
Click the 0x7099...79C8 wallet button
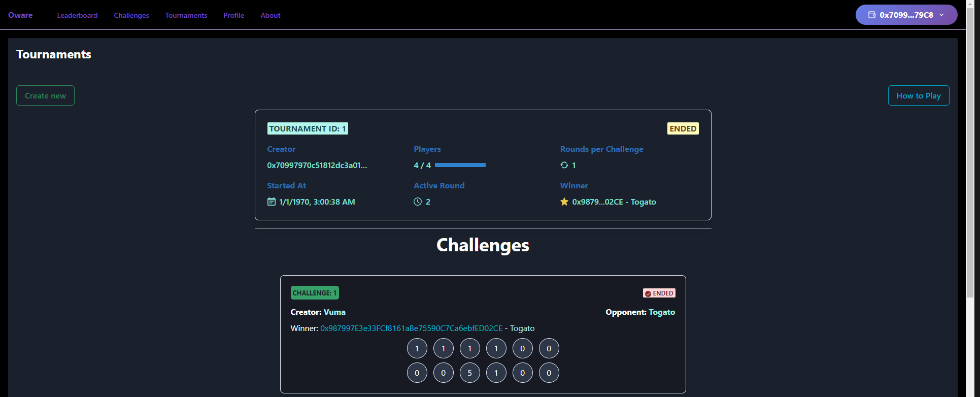coord(906,15)
